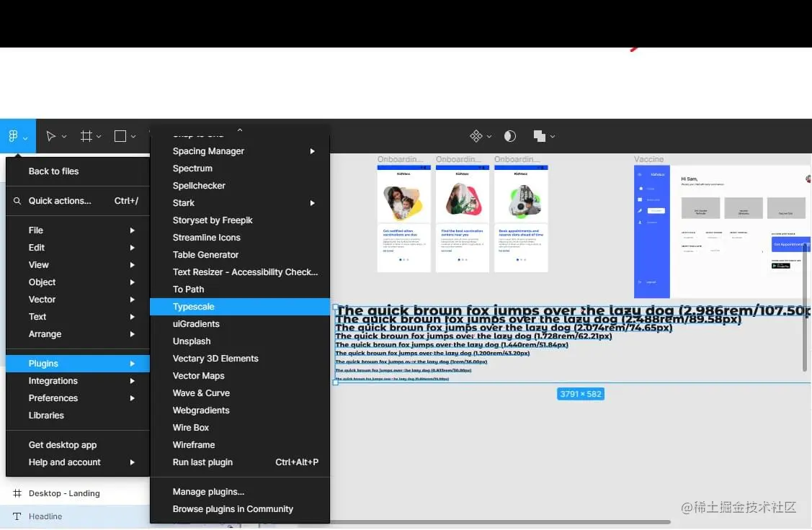This screenshot has width=812, height=530.
Task: Open the Preferences menu entry
Action: (53, 397)
